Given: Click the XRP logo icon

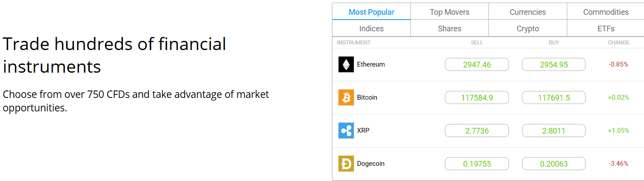Looking at the screenshot, I should [x=346, y=131].
